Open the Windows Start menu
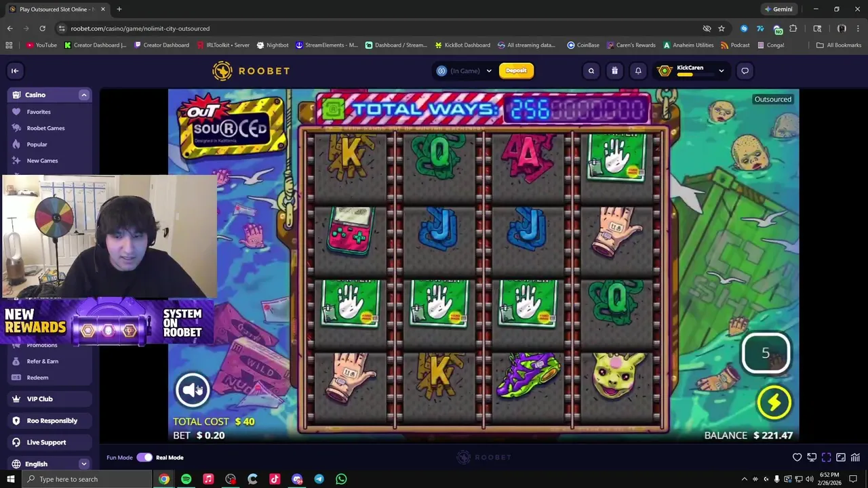Screen dimensions: 868x488 10,479
